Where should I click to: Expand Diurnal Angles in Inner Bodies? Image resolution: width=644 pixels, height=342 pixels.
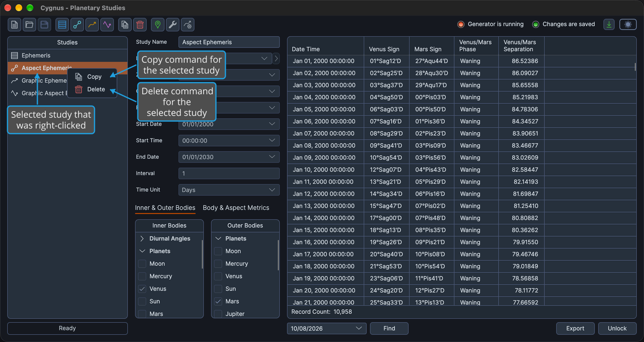coord(142,239)
